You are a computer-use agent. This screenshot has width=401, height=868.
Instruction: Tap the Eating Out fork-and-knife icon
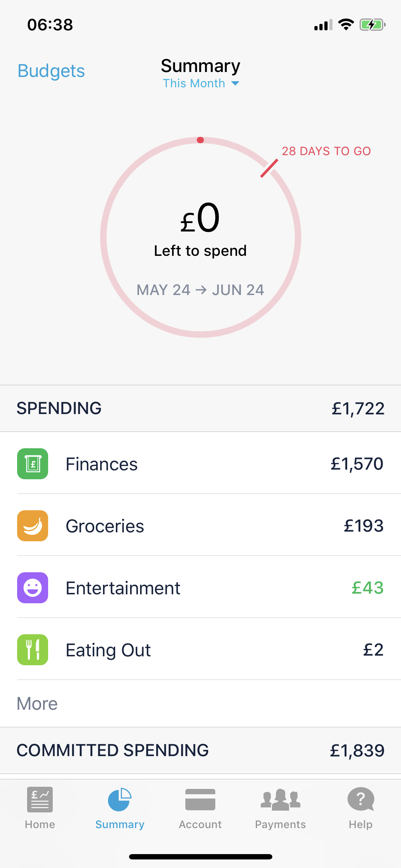[x=33, y=650]
